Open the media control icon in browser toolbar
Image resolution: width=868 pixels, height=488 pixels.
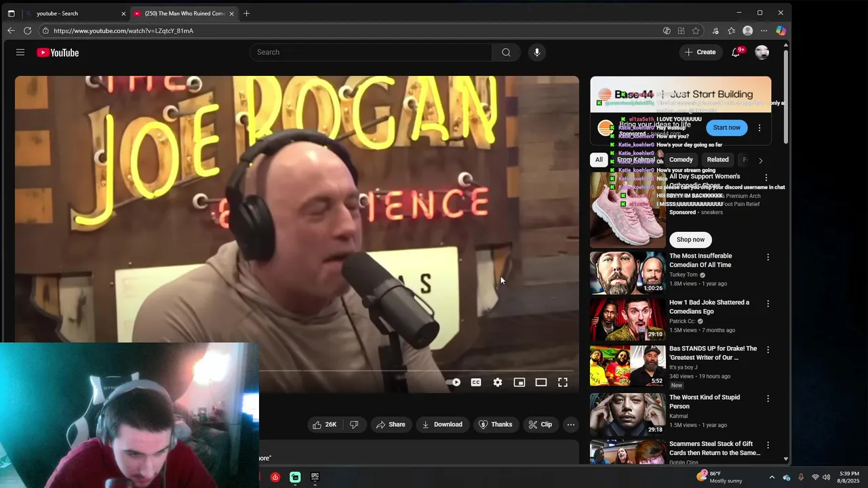[x=715, y=30]
